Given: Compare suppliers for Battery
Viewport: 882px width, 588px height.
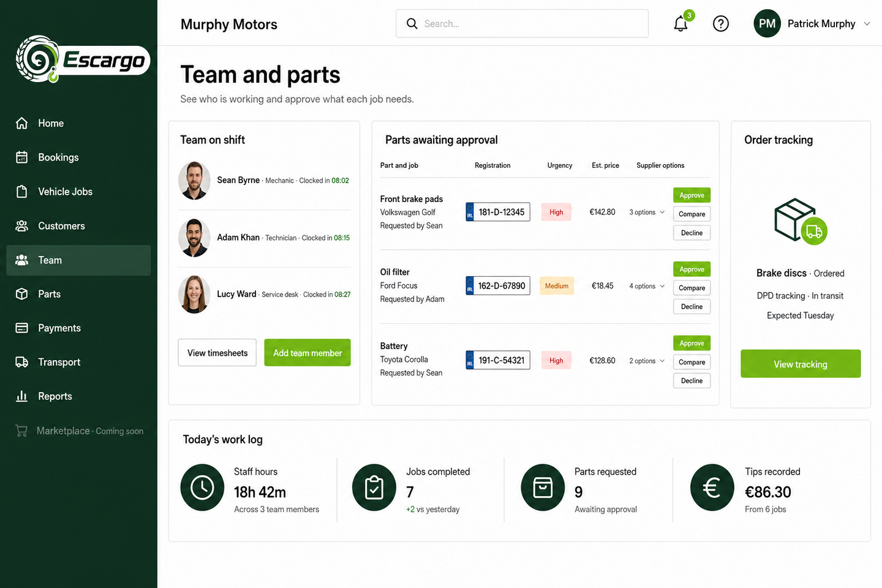Looking at the screenshot, I should (x=692, y=362).
